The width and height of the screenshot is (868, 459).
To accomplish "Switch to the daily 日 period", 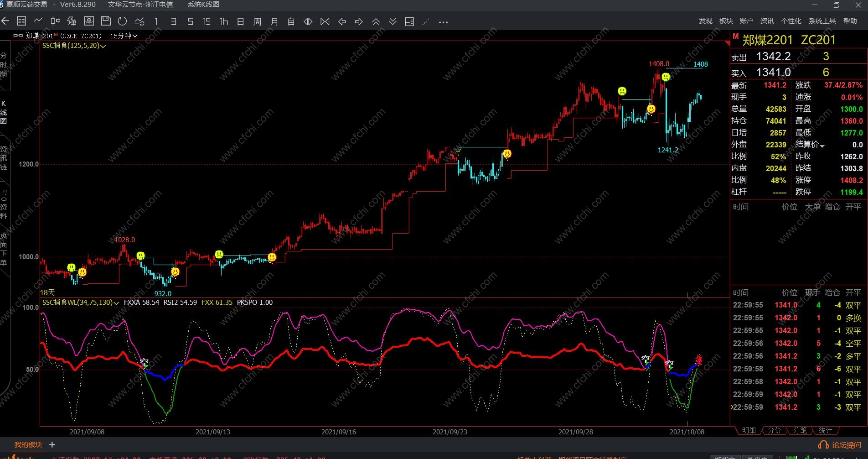I will coord(240,21).
